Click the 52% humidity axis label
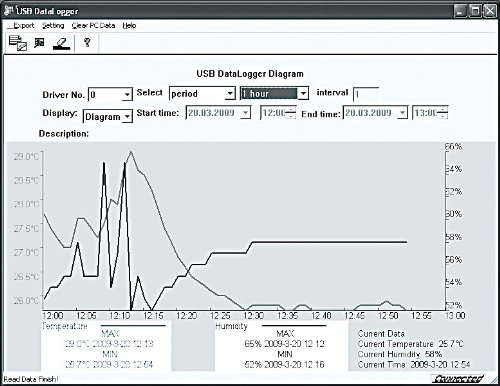The height and width of the screenshot is (386, 500). 454,305
